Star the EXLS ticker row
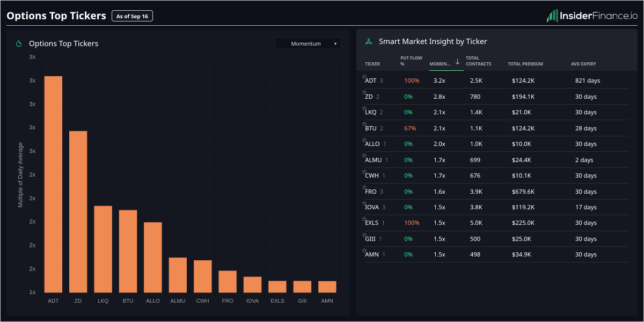This screenshot has width=644, height=322. click(364, 219)
